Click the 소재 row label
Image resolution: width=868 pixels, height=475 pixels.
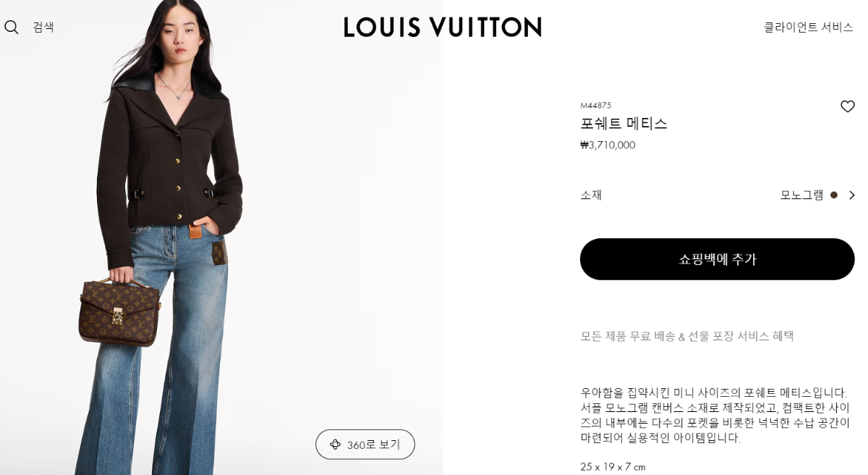click(x=591, y=195)
